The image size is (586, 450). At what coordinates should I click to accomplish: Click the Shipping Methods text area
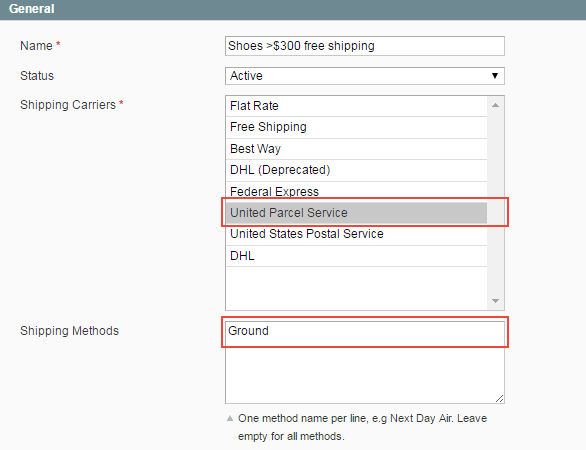click(x=365, y=362)
